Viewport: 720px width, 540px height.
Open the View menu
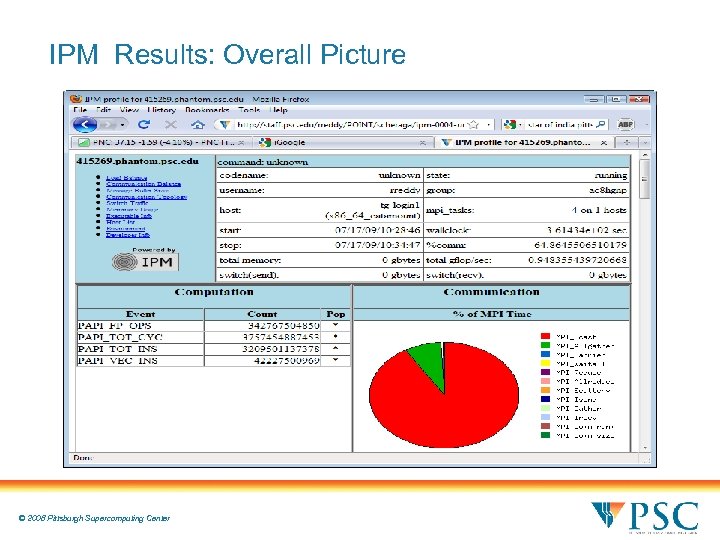[x=129, y=110]
